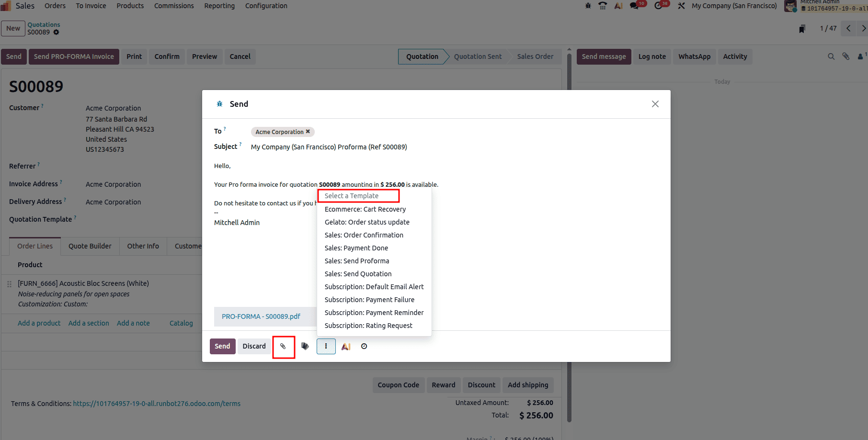
Task: Open the AI assistant in top navbar
Action: 618,6
